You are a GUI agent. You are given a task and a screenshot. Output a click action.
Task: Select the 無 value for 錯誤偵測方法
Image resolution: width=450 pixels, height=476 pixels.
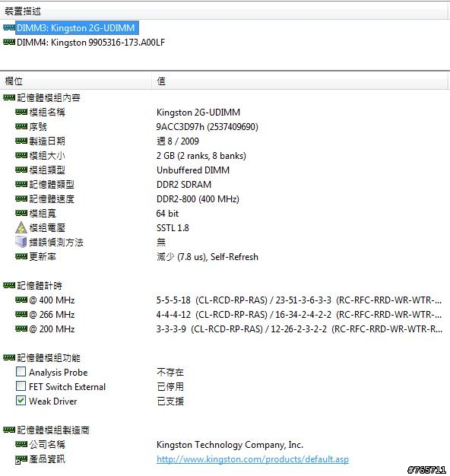coord(161,243)
